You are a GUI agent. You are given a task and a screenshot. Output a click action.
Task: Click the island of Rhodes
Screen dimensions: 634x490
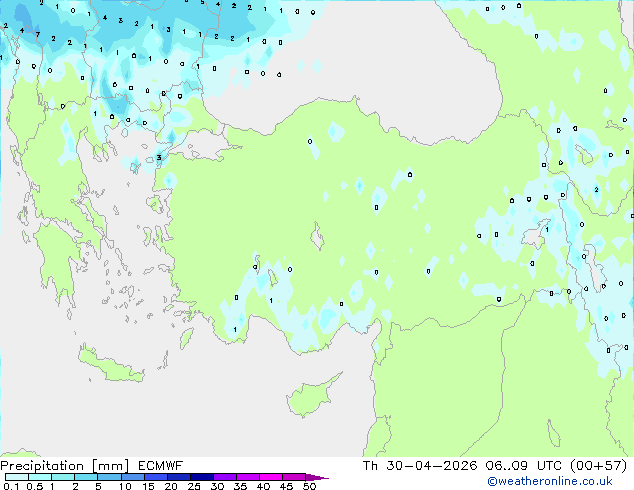[x=186, y=338]
